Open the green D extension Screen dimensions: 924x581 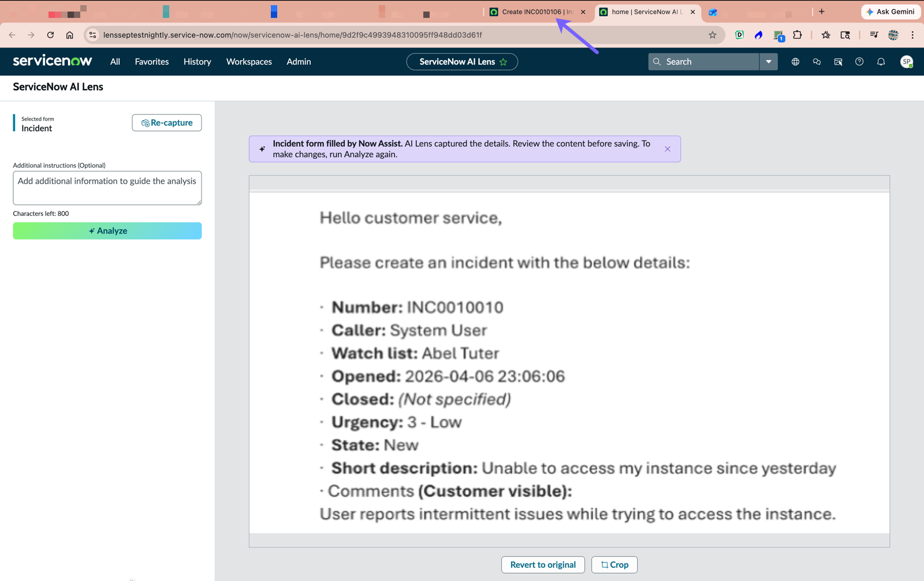739,35
